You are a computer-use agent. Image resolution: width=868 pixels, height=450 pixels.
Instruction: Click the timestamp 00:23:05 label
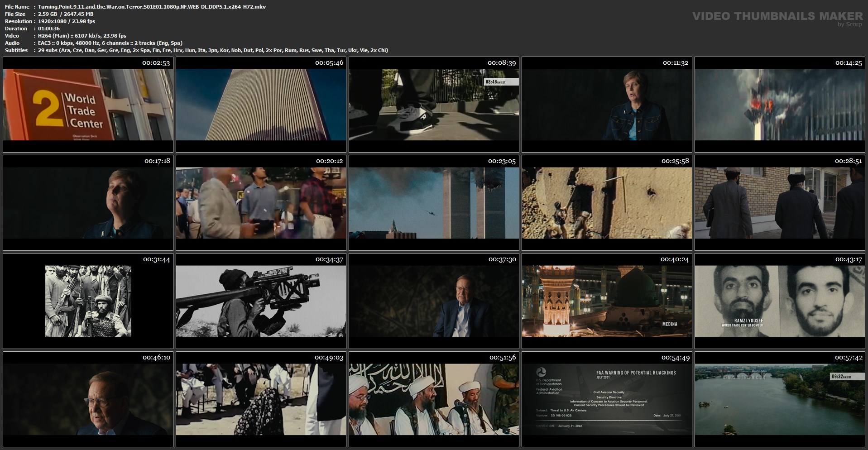[x=502, y=161]
